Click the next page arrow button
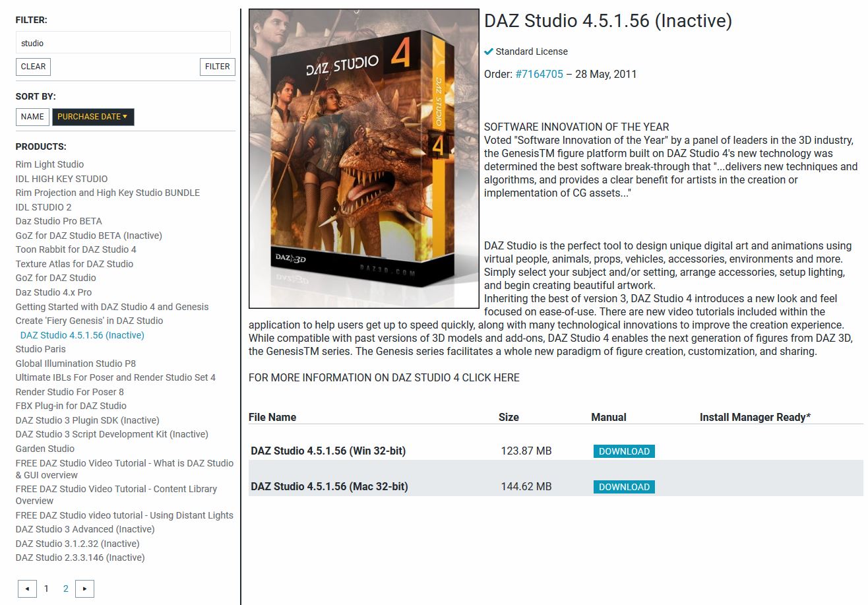Image resolution: width=868 pixels, height=605 pixels. (84, 589)
